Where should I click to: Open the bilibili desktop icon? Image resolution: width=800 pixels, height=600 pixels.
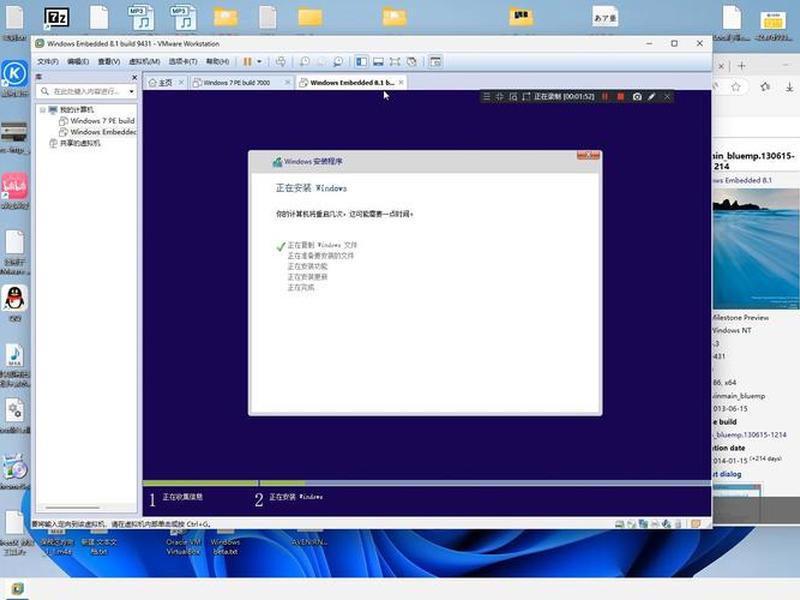coord(14,186)
